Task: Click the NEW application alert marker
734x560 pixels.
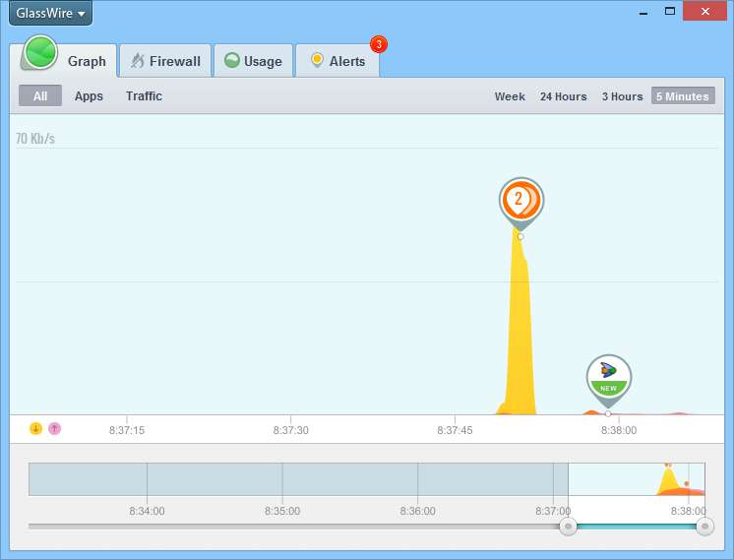Action: pos(608,378)
